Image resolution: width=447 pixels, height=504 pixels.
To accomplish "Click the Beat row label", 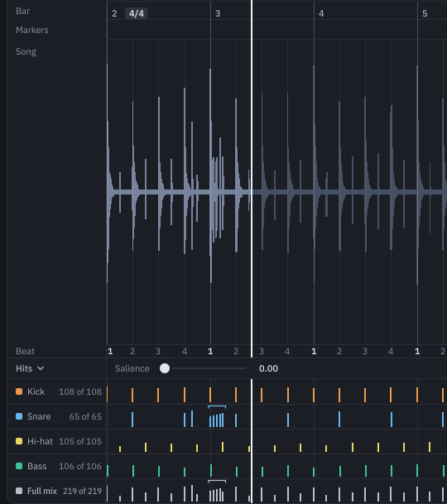I will pyautogui.click(x=25, y=351).
